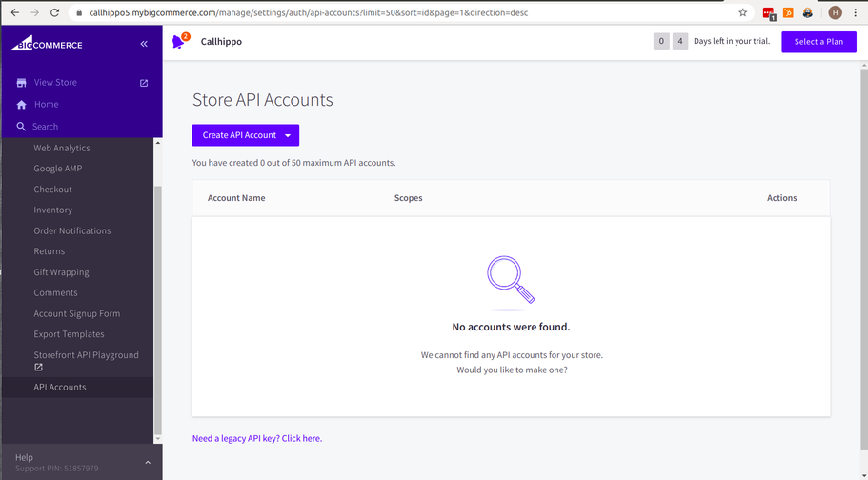Click the Store API Accounts heading
This screenshot has height=480, width=868.
[x=262, y=100]
